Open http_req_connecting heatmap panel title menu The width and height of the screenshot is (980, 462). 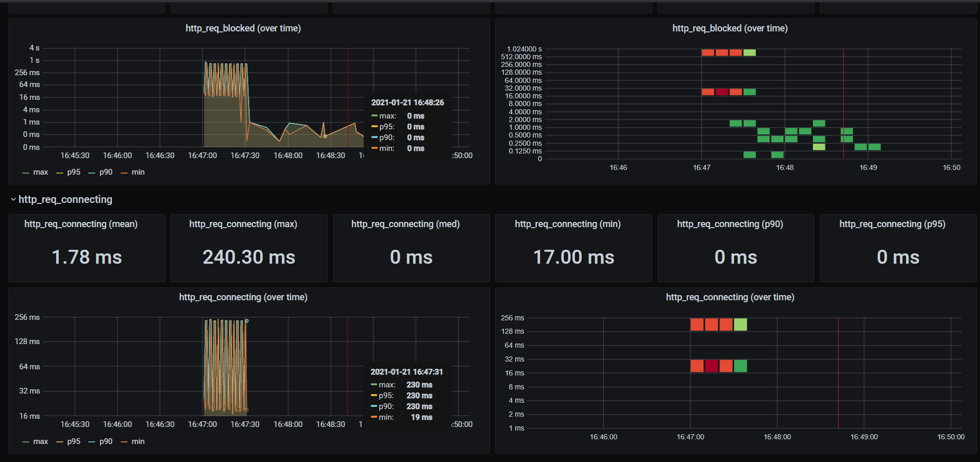730,297
